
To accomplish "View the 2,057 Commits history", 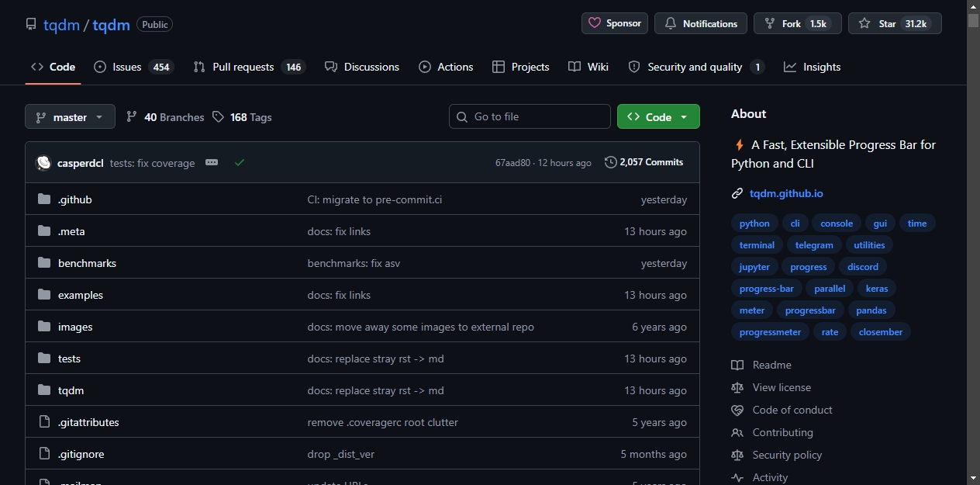I will (x=644, y=162).
